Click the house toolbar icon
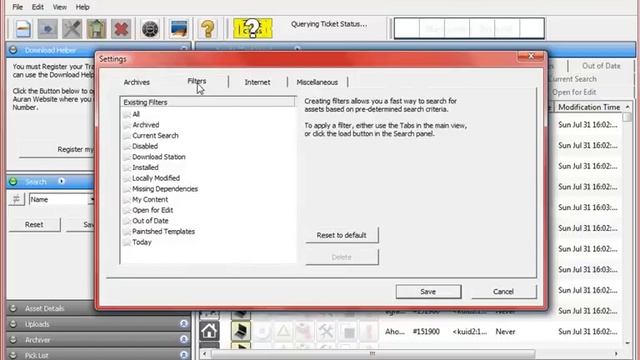Viewport: 640px width, 360px height. click(96, 29)
